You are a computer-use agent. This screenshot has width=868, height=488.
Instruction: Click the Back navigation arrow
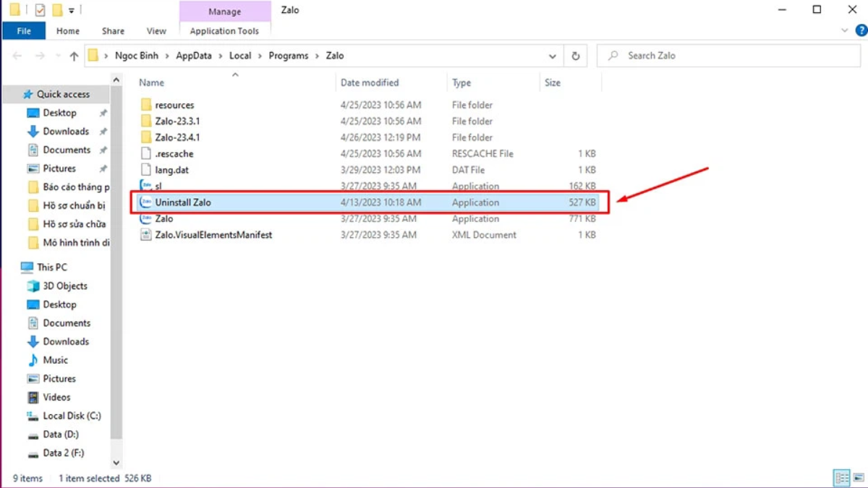click(x=17, y=56)
